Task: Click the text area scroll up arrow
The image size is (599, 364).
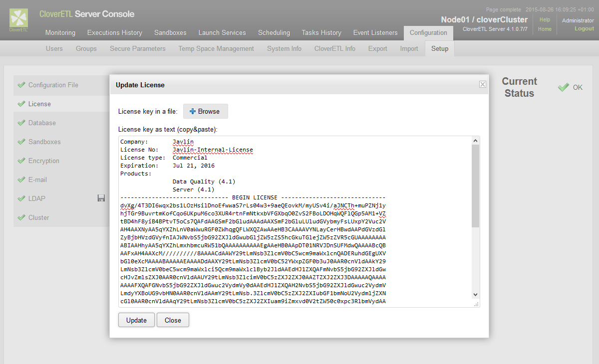Action: click(475, 141)
